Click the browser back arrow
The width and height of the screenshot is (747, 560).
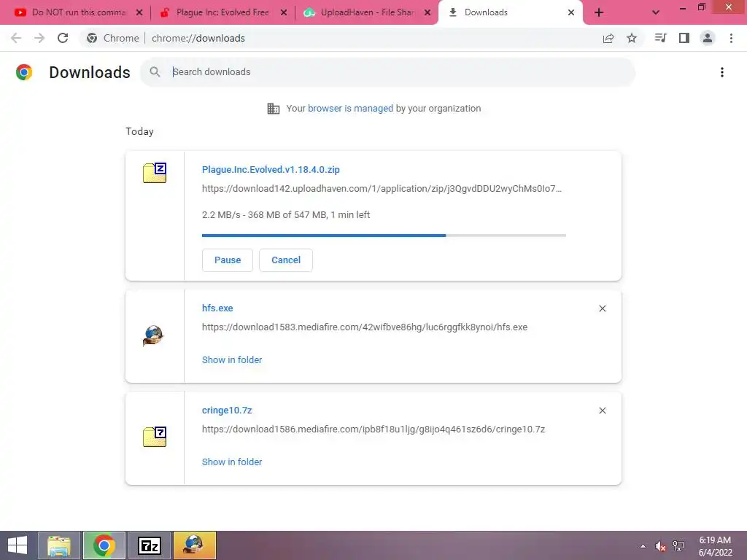[16, 38]
